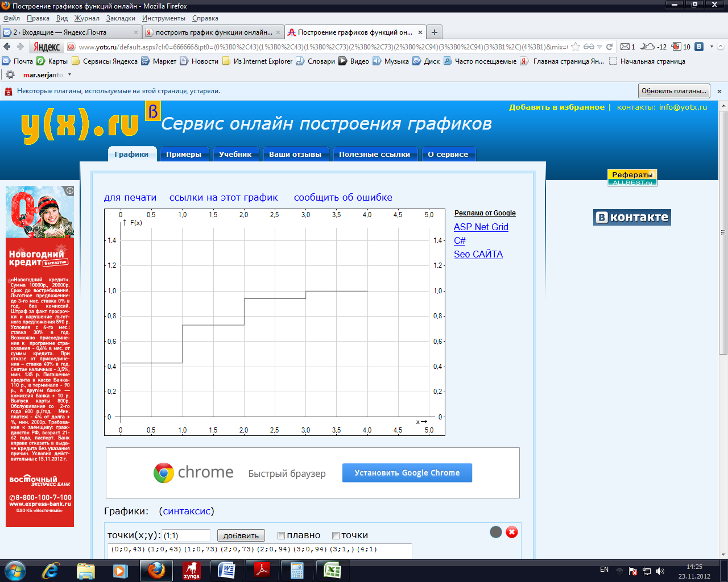Click the ВКонтакте button on the right
Viewport: 728px width, 582px height.
click(632, 217)
